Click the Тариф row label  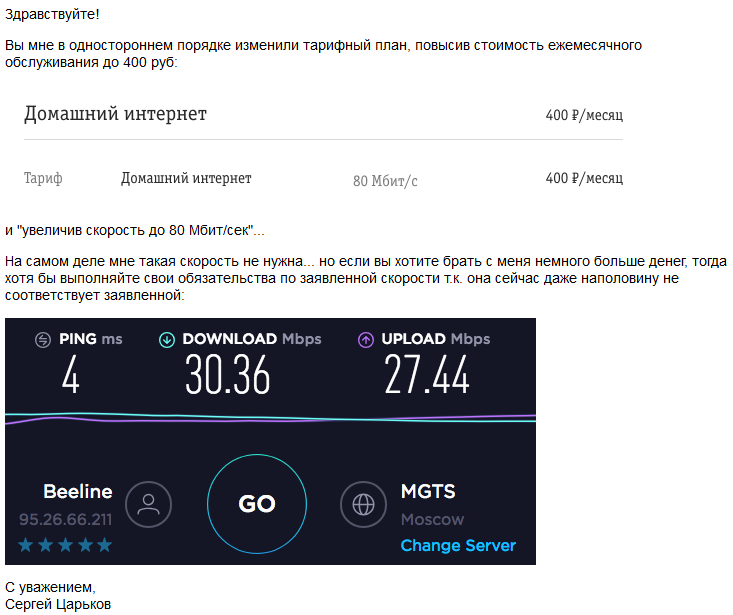pos(43,178)
